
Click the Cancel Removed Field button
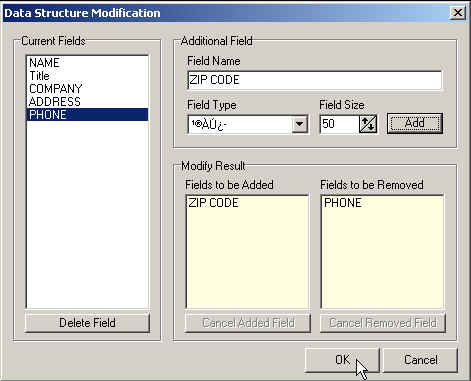[x=383, y=323]
